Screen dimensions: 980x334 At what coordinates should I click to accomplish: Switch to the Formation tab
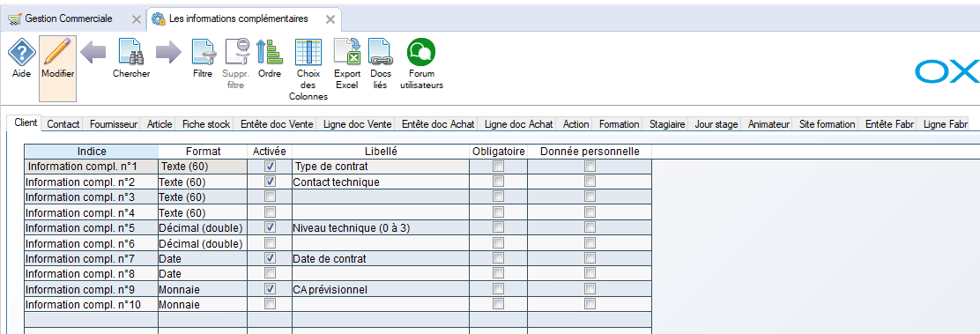619,124
